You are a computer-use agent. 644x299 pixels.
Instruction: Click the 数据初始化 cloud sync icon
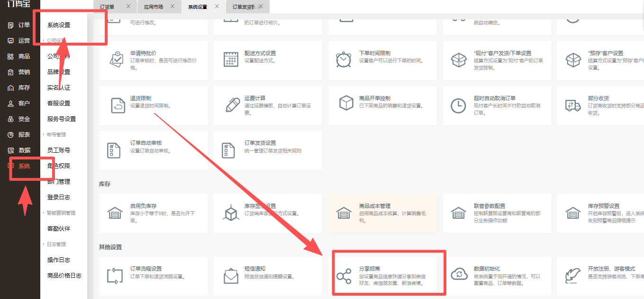(459, 275)
